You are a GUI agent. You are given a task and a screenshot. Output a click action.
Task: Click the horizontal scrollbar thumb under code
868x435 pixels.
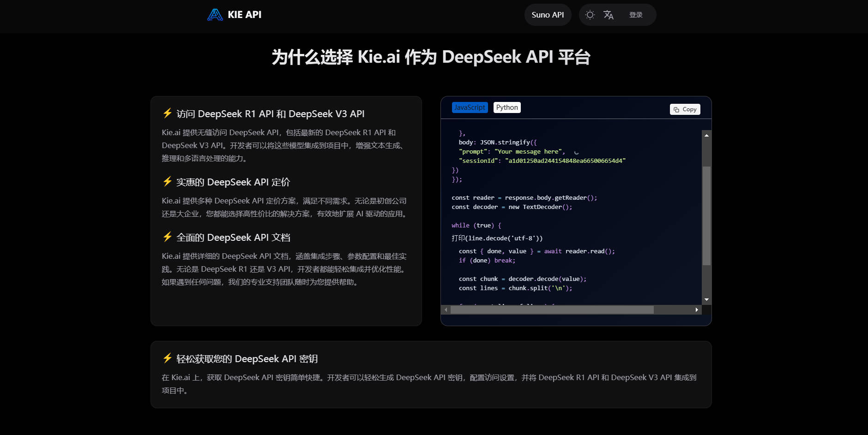click(552, 310)
